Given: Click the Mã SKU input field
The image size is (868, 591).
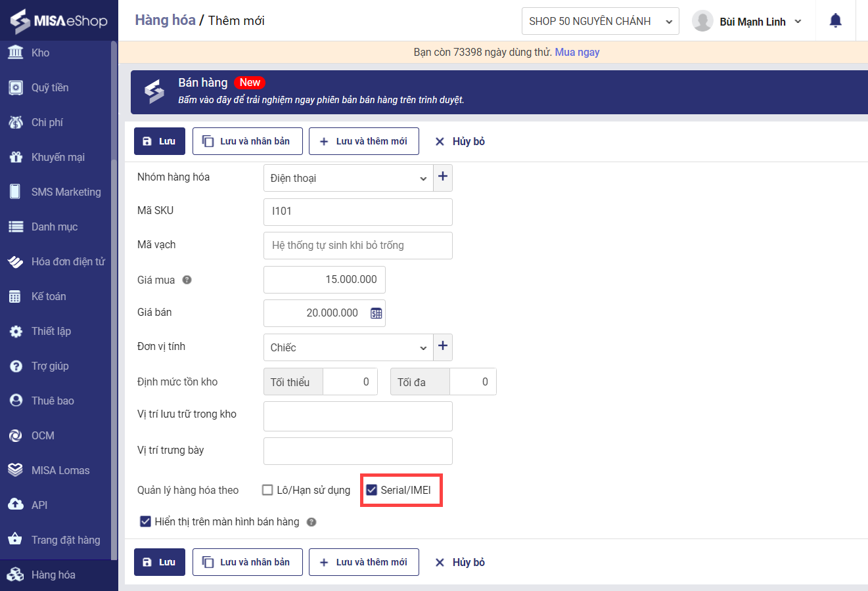Looking at the screenshot, I should click(358, 211).
